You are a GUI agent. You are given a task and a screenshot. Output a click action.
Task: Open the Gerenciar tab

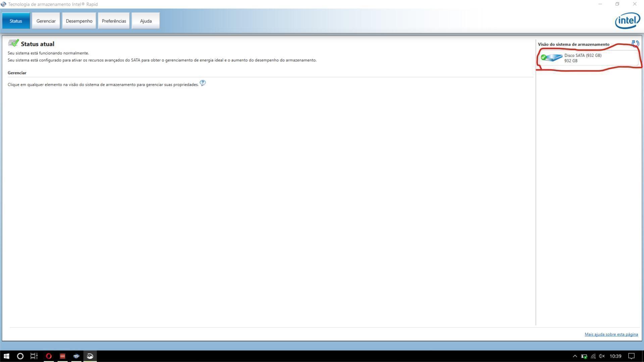pyautogui.click(x=46, y=21)
